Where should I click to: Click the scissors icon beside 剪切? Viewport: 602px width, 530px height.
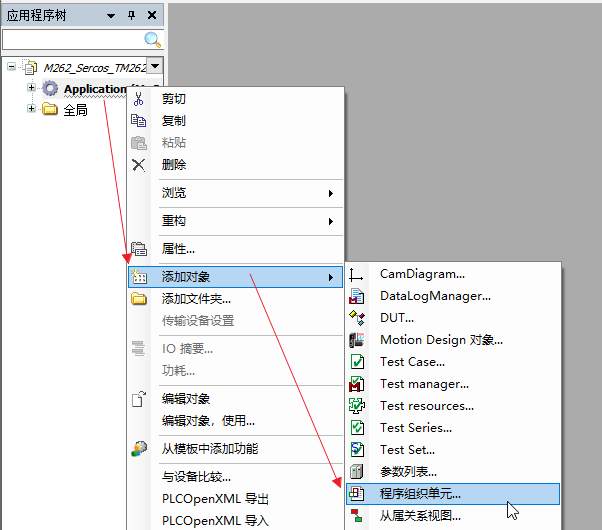coord(139,99)
